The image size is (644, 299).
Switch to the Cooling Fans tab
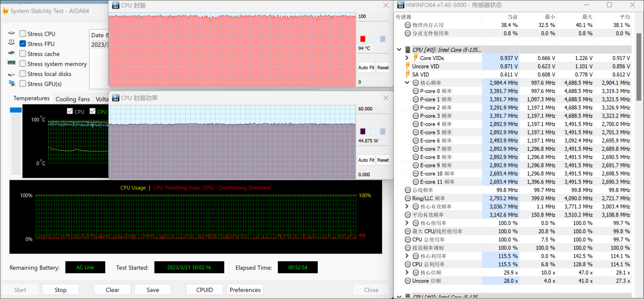pos(72,99)
